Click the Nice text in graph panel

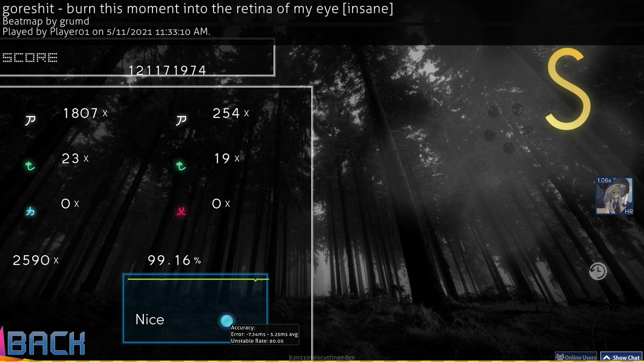150,320
